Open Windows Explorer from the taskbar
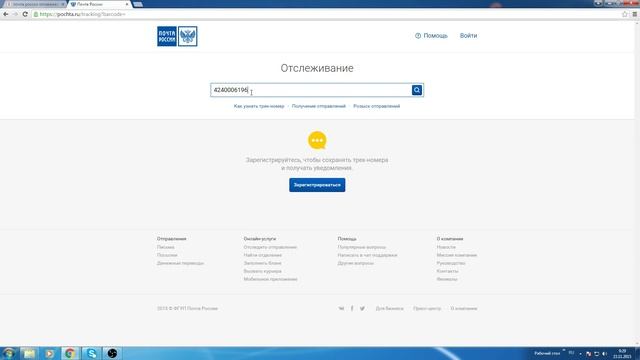 29,353
